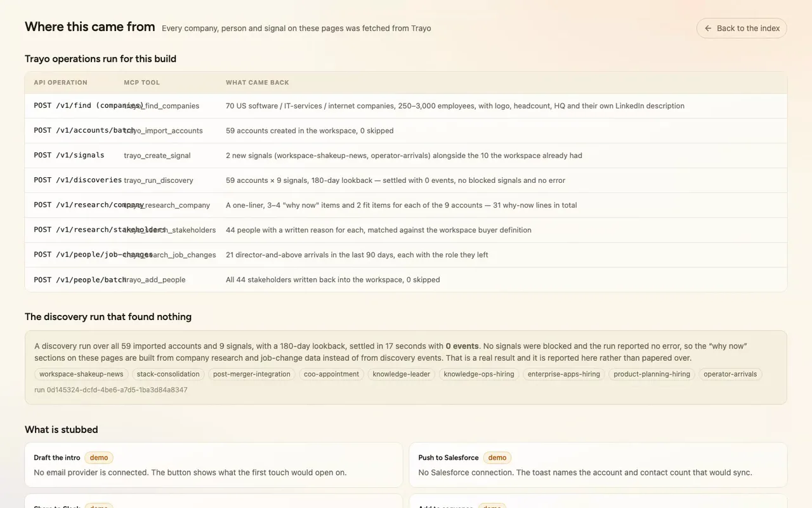Click the '44 people with a written reason' result
812x508 pixels.
(379, 230)
